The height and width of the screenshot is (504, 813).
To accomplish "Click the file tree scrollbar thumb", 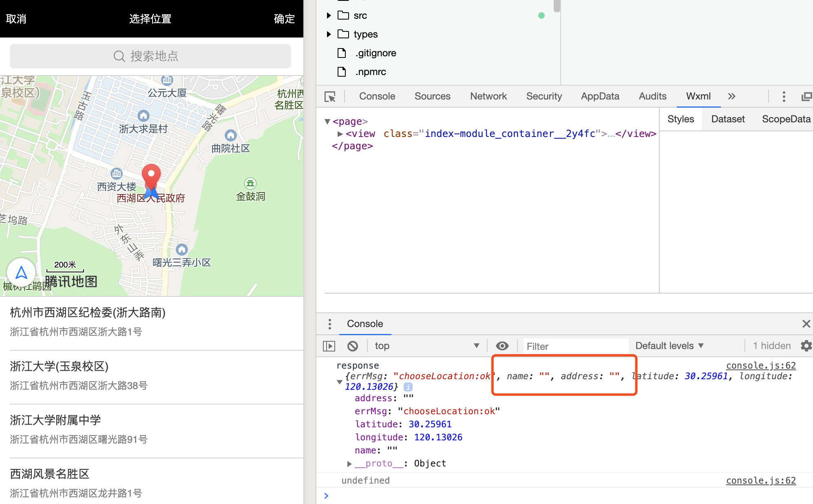I will (557, 6).
